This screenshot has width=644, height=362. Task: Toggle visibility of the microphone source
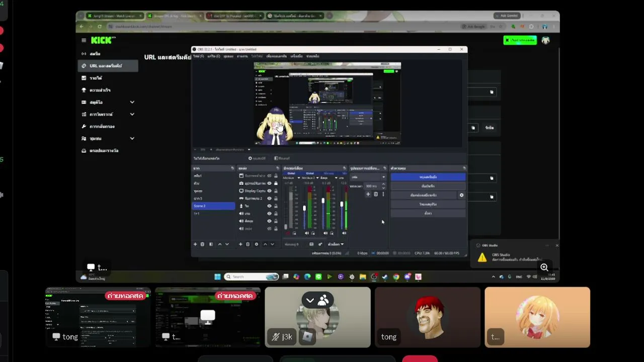point(269,206)
